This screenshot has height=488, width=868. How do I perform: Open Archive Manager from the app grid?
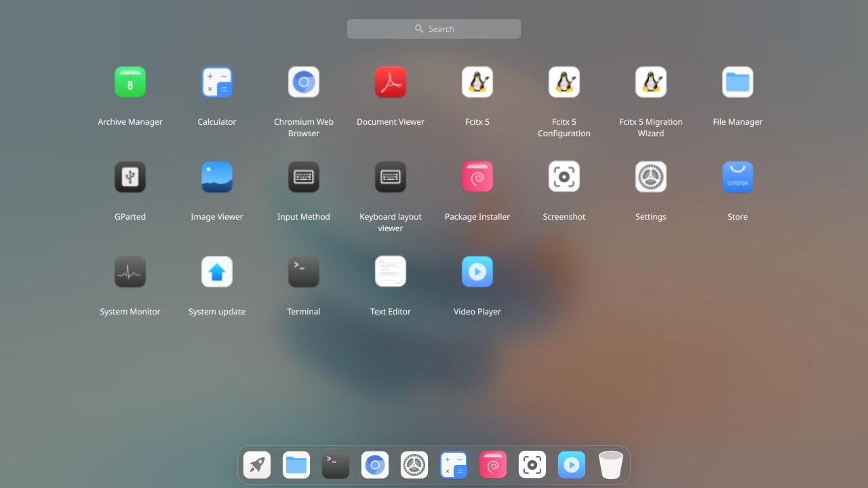click(x=130, y=82)
